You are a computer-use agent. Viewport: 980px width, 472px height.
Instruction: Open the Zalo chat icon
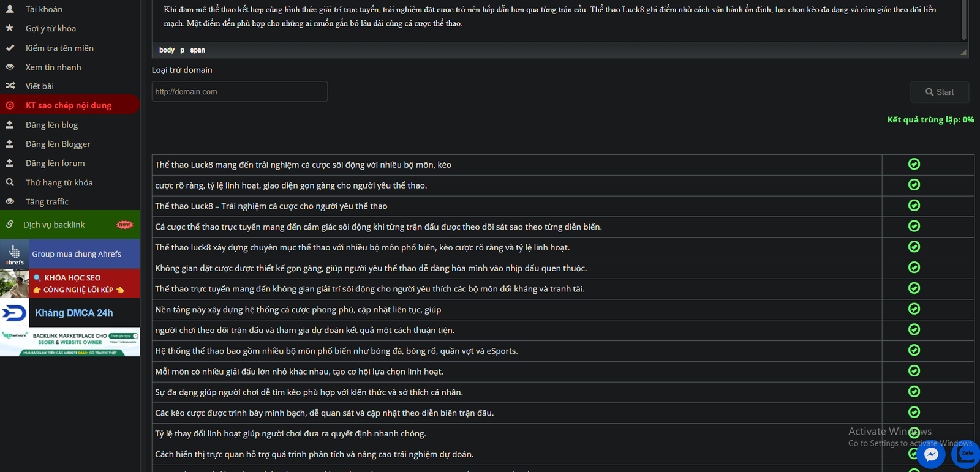(967, 455)
